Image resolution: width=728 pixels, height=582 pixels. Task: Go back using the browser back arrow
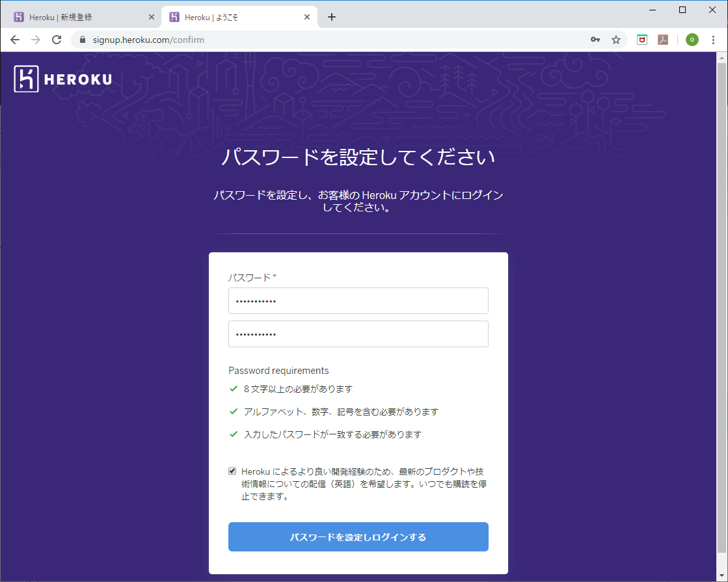[15, 40]
